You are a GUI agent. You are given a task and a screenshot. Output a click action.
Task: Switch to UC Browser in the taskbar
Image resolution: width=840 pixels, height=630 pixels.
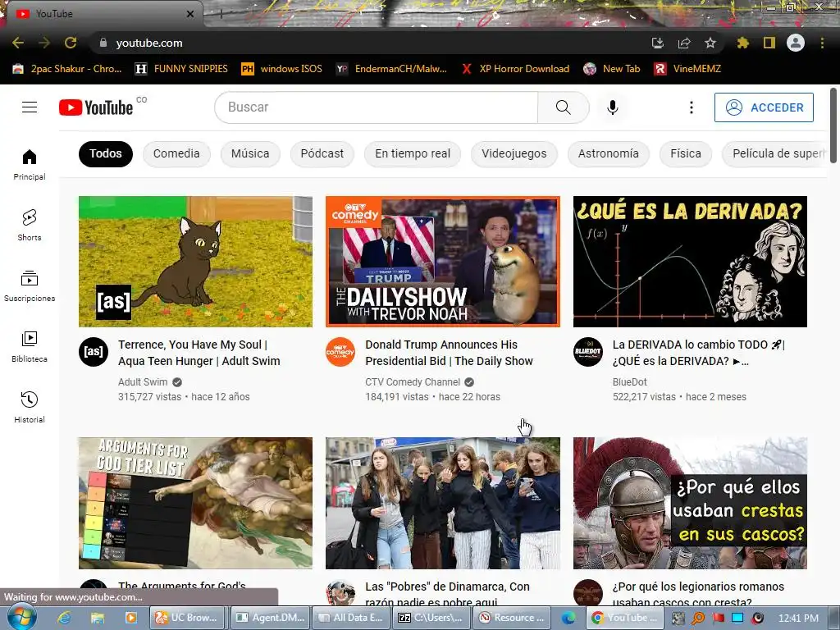(x=186, y=618)
